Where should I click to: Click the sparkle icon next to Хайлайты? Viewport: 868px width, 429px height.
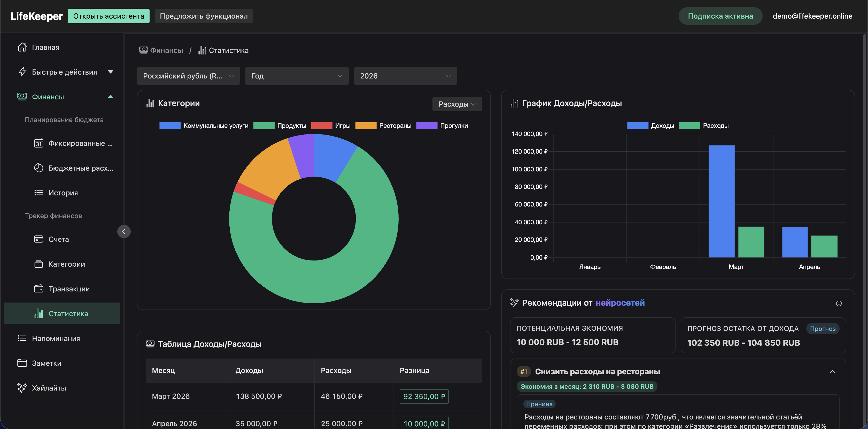tap(22, 388)
